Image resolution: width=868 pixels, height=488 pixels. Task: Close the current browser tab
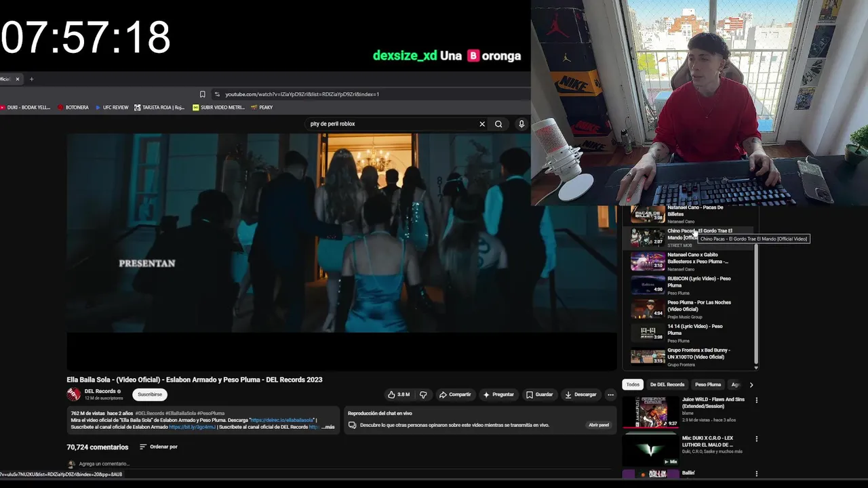18,79
